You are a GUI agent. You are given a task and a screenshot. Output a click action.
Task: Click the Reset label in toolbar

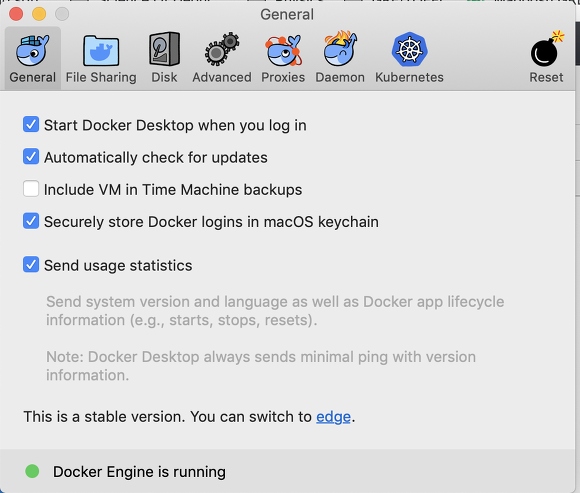546,77
